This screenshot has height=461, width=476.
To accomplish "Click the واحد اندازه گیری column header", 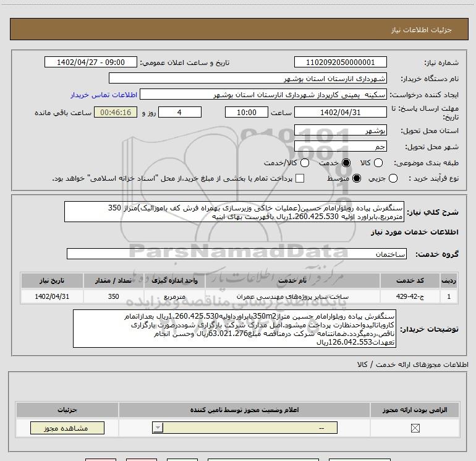I will tap(174, 280).
